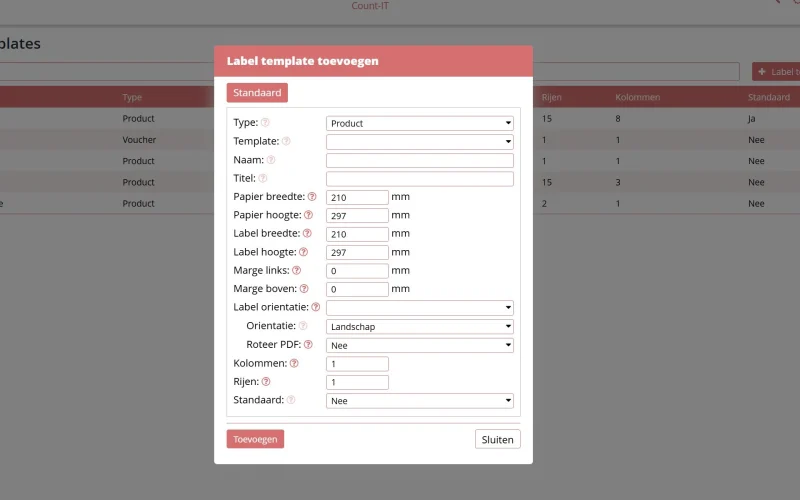Viewport: 800px width, 500px height.
Task: Click the help icon next to Type
Action: tap(265, 122)
